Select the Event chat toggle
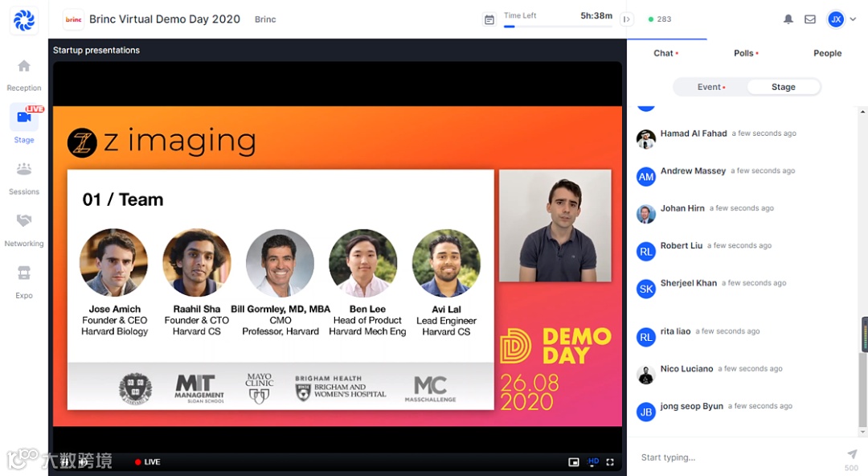The height and width of the screenshot is (476, 868). click(710, 87)
